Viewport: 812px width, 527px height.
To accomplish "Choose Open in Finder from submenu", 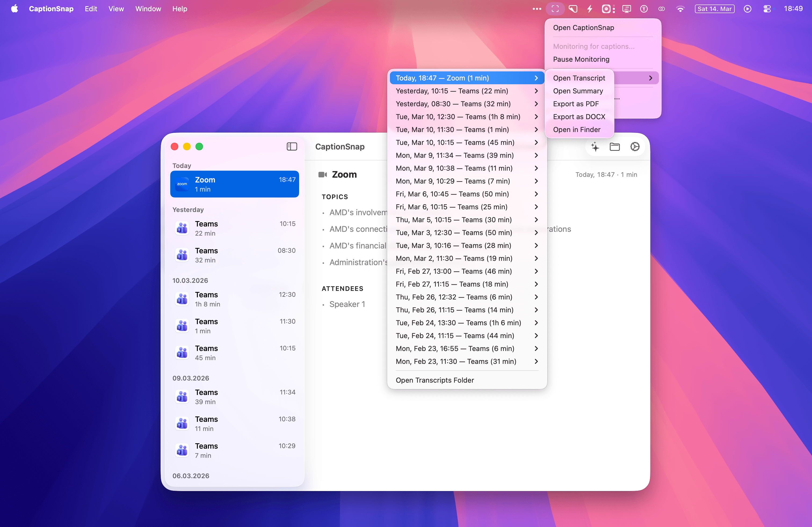I will [x=577, y=130].
